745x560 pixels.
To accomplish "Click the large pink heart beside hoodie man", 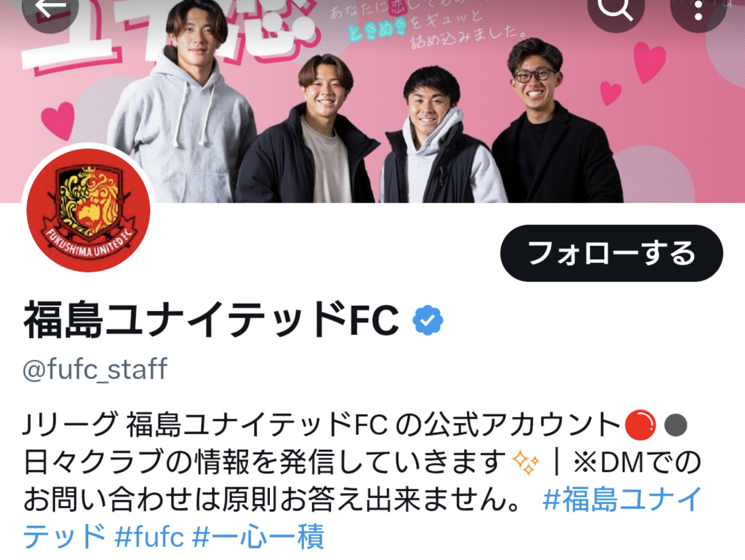I will (x=58, y=120).
